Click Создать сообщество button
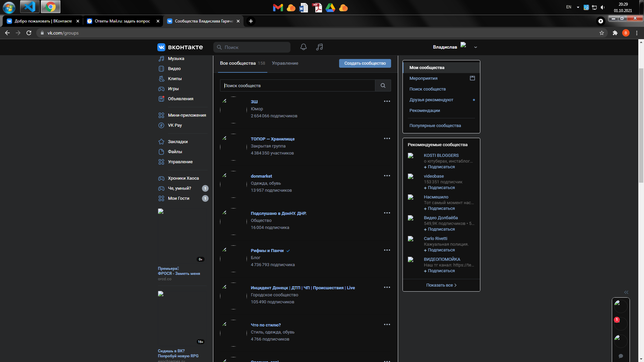644x362 pixels. click(365, 63)
